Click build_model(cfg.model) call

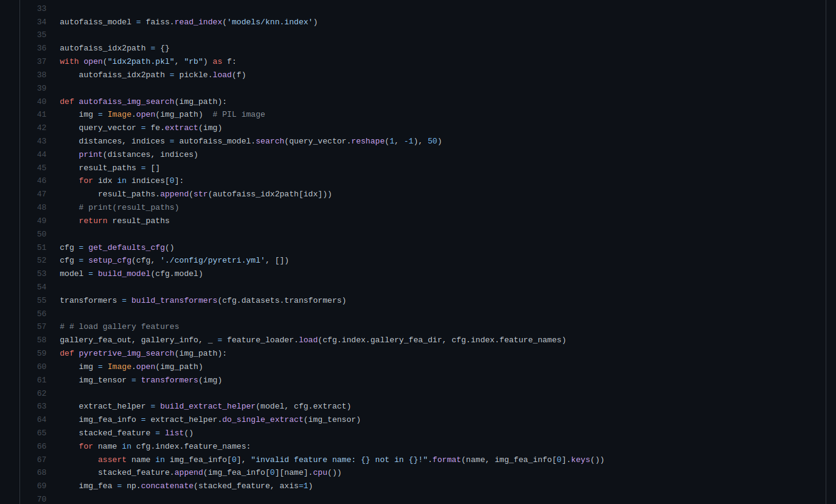(x=150, y=274)
